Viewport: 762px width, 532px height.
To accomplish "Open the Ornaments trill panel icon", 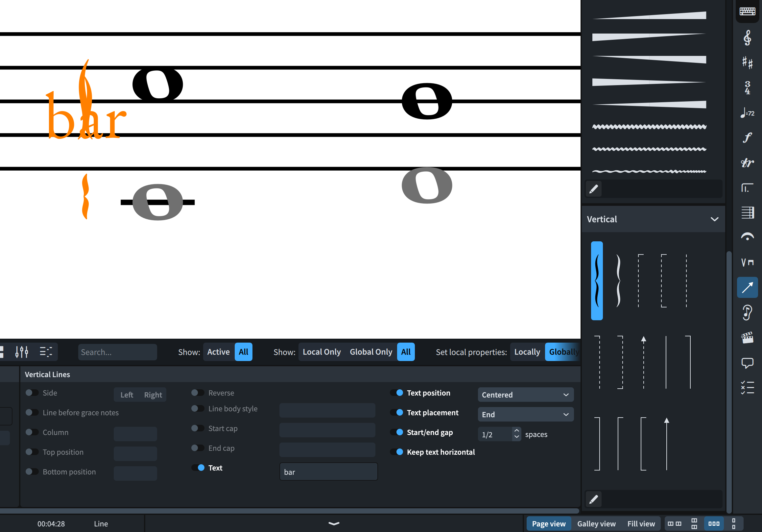I will 747,163.
